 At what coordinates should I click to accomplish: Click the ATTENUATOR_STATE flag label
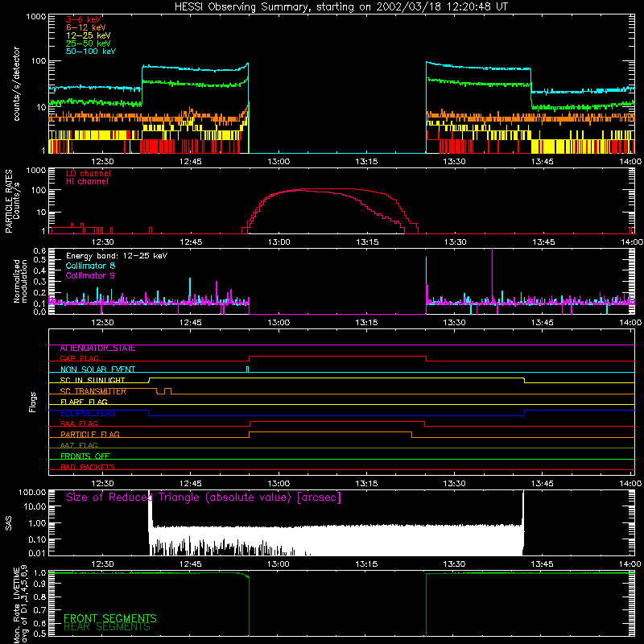point(97,349)
